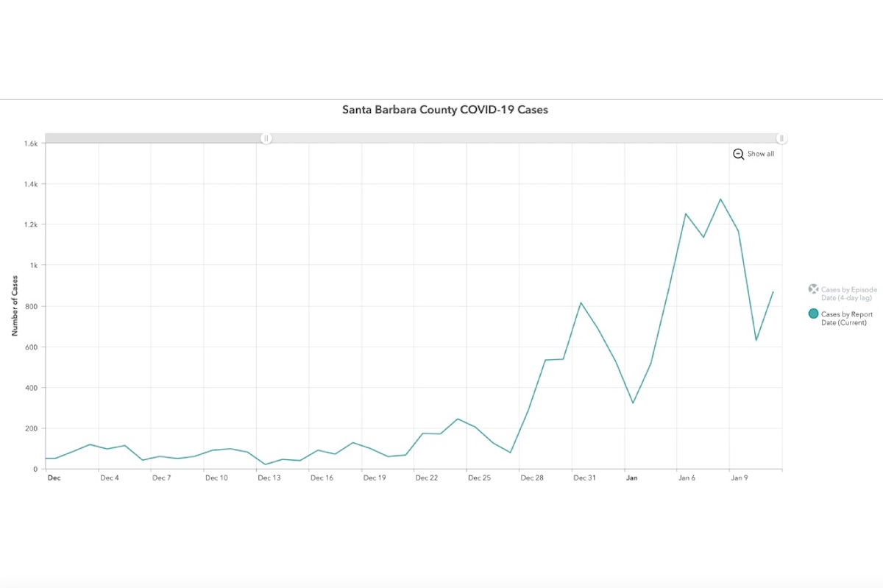Grab the right range slider handle
The image size is (883, 588).
point(781,138)
